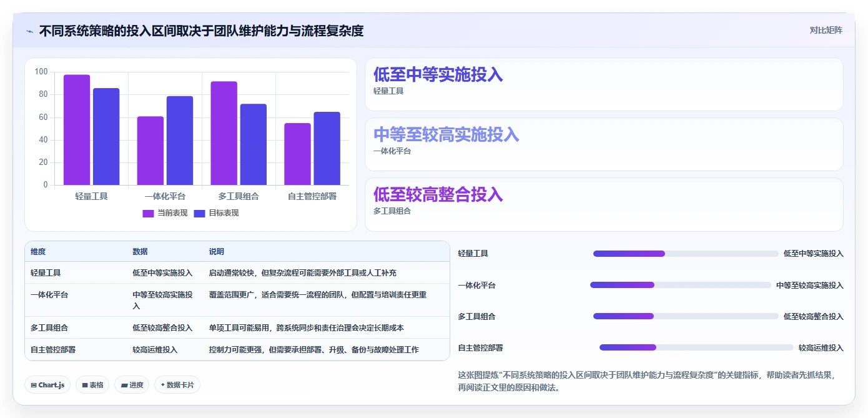Viewport: 868px width, 418px height.
Task: Click the 轻量工具 progress bar
Action: point(686,254)
